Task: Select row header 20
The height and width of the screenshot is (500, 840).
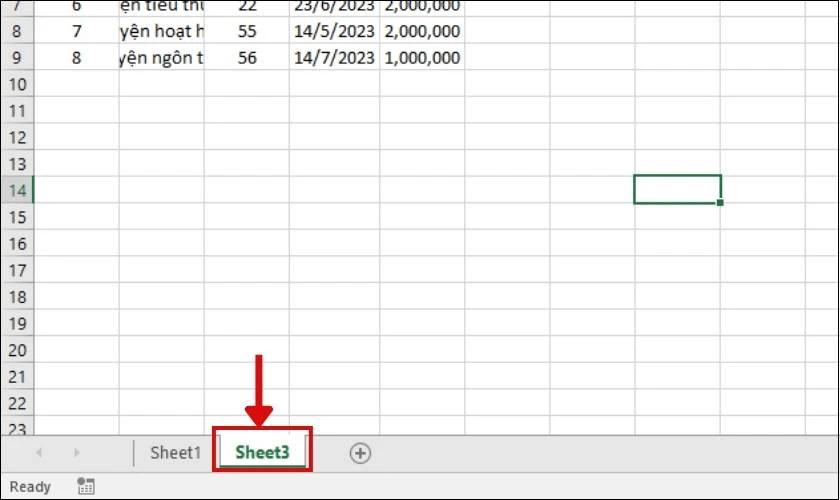Action: (x=17, y=350)
